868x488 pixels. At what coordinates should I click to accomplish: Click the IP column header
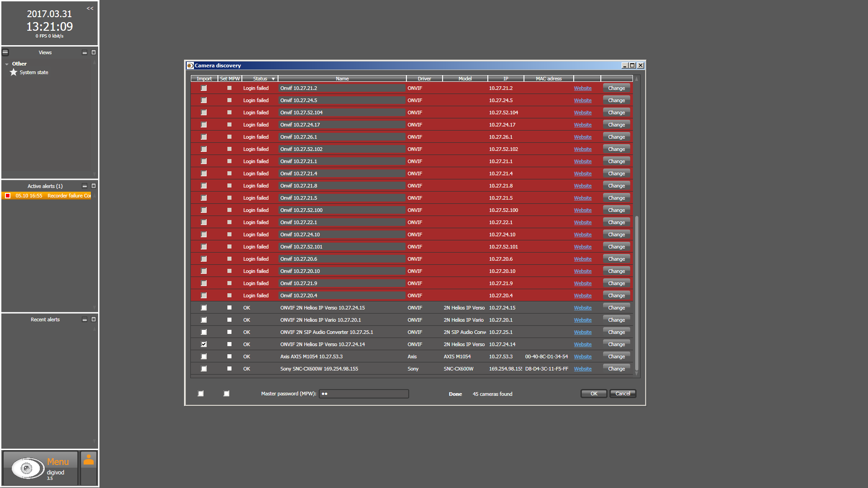click(505, 79)
